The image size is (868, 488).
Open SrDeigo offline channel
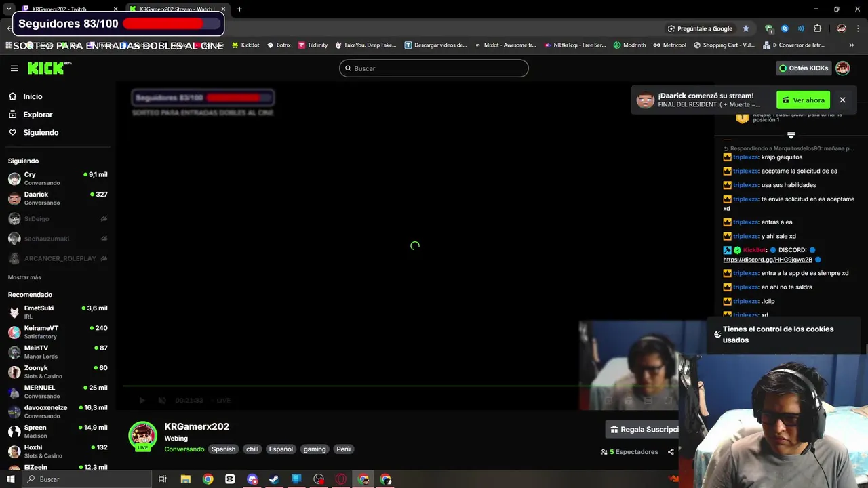(x=58, y=219)
